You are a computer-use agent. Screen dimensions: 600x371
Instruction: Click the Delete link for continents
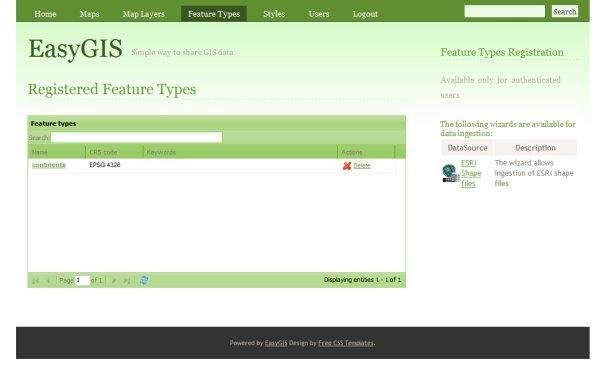(362, 166)
